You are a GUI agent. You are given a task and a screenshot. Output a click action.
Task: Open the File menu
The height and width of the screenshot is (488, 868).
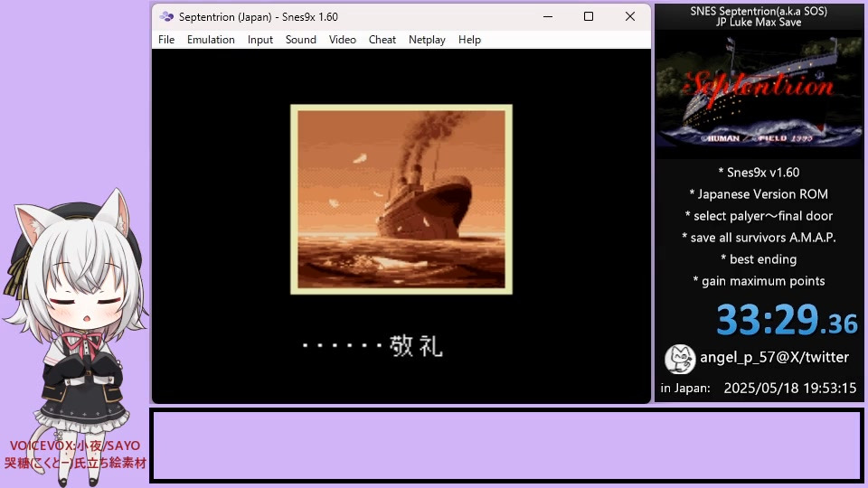point(166,40)
